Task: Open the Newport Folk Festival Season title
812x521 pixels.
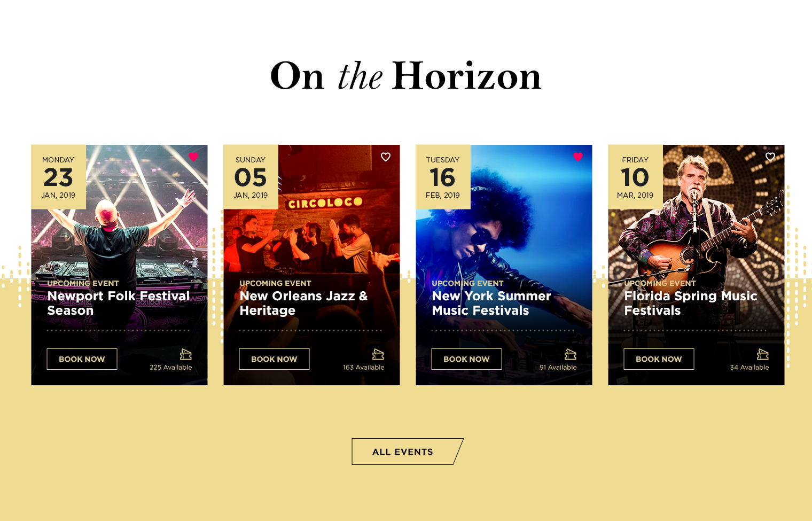Action: point(119,303)
